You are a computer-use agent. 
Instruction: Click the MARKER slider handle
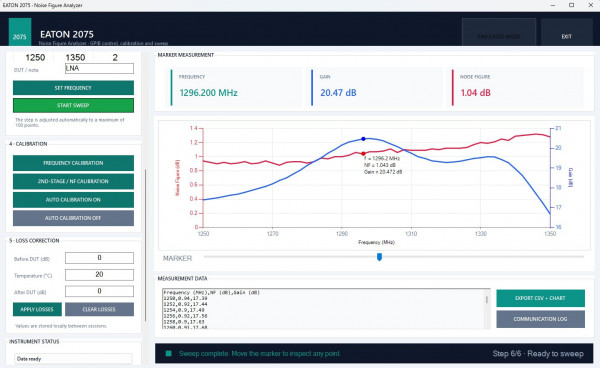tap(379, 257)
